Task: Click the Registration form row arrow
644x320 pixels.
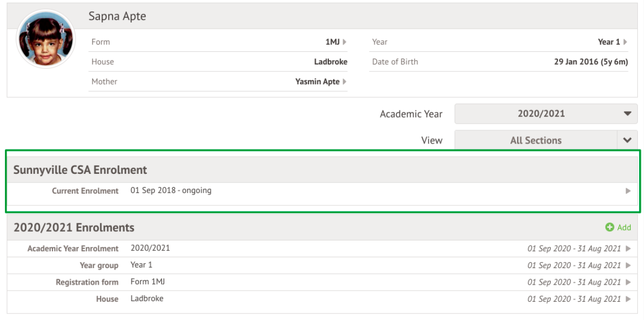Action: [628, 282]
